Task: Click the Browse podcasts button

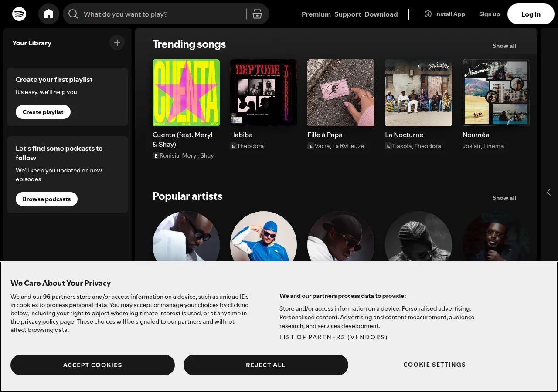Action: [x=47, y=199]
